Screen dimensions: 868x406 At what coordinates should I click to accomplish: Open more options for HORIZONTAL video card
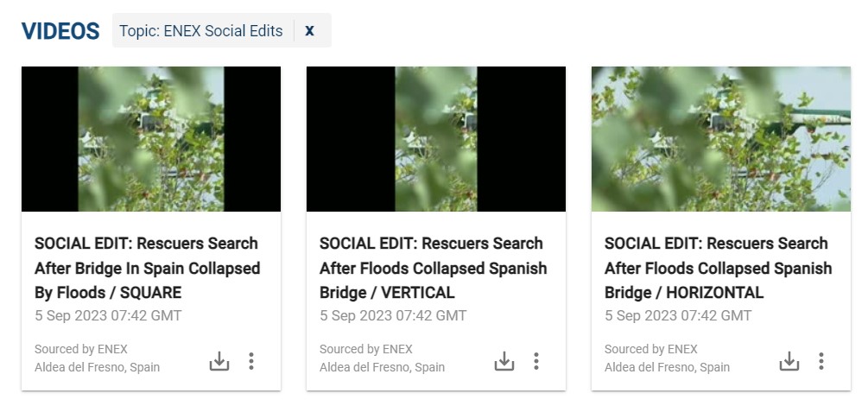[x=821, y=361]
